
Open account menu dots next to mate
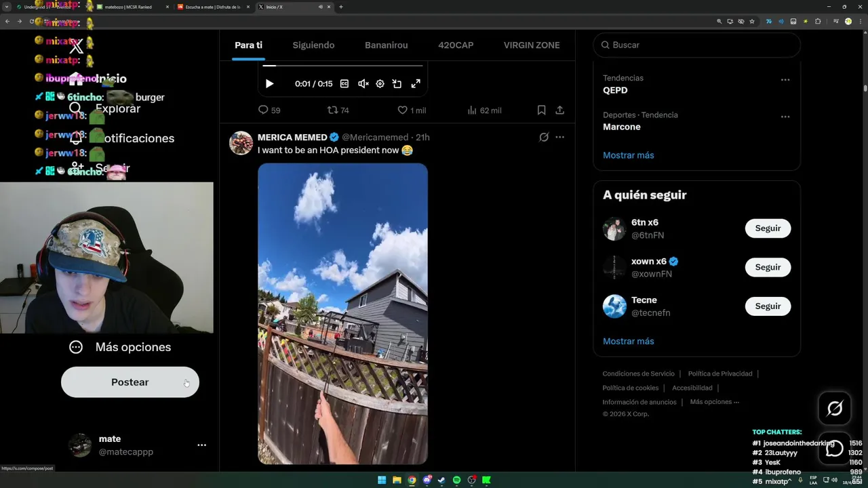pos(201,445)
